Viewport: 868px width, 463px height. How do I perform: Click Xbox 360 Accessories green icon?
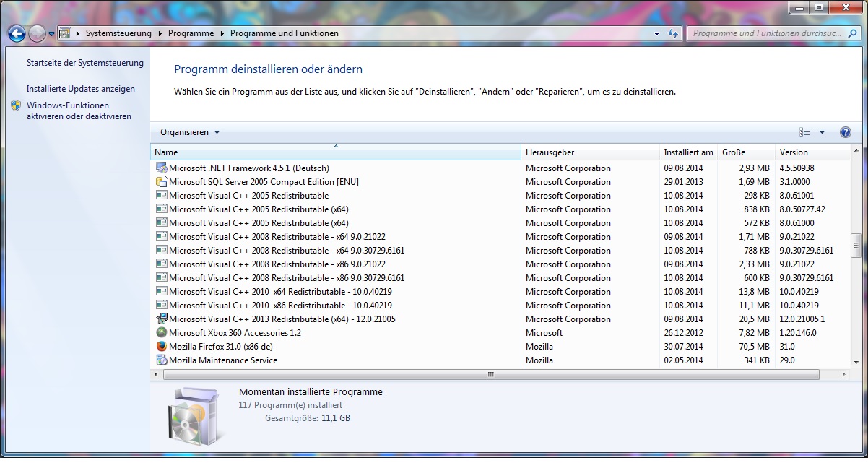click(x=162, y=332)
